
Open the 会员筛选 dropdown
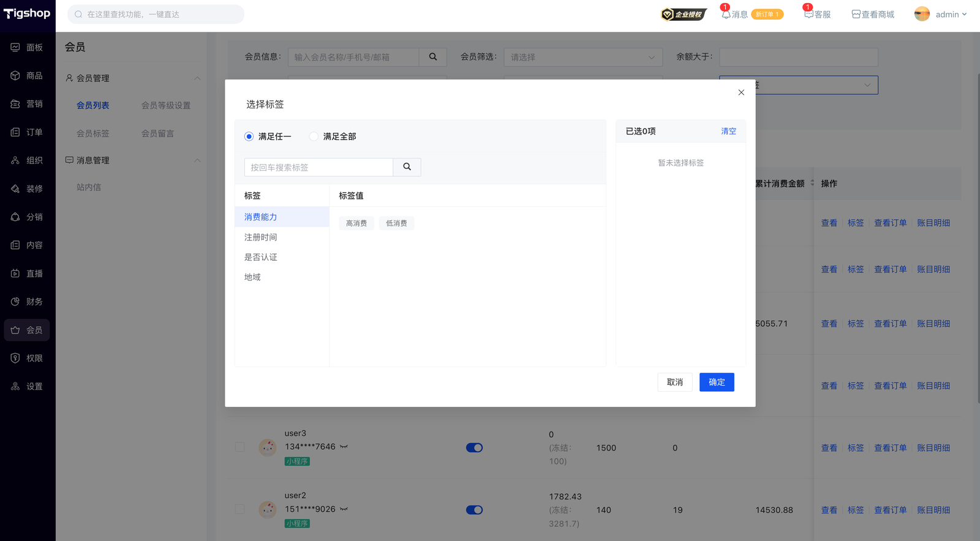[x=582, y=57]
